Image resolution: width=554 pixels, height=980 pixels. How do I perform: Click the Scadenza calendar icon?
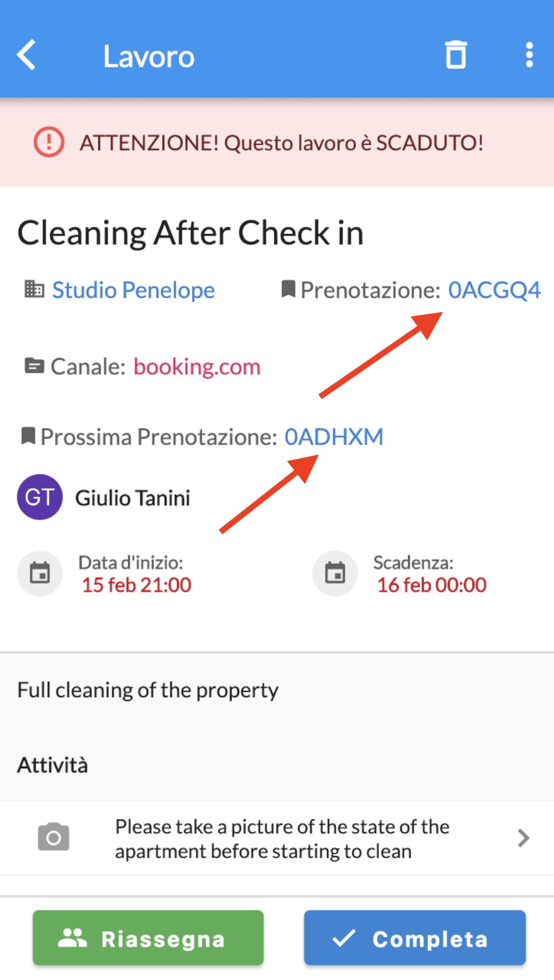[x=335, y=573]
